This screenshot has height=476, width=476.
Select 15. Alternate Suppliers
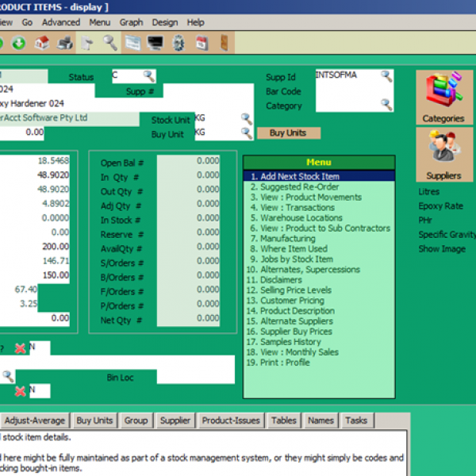pyautogui.click(x=319, y=321)
